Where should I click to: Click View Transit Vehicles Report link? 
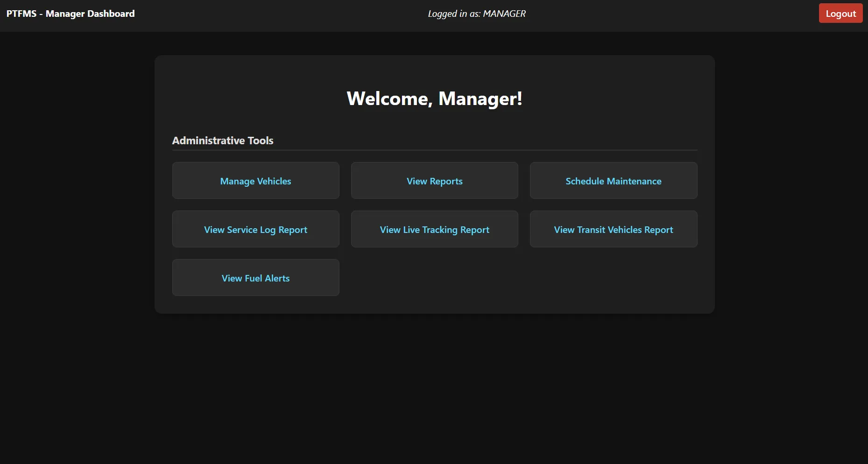(x=613, y=229)
